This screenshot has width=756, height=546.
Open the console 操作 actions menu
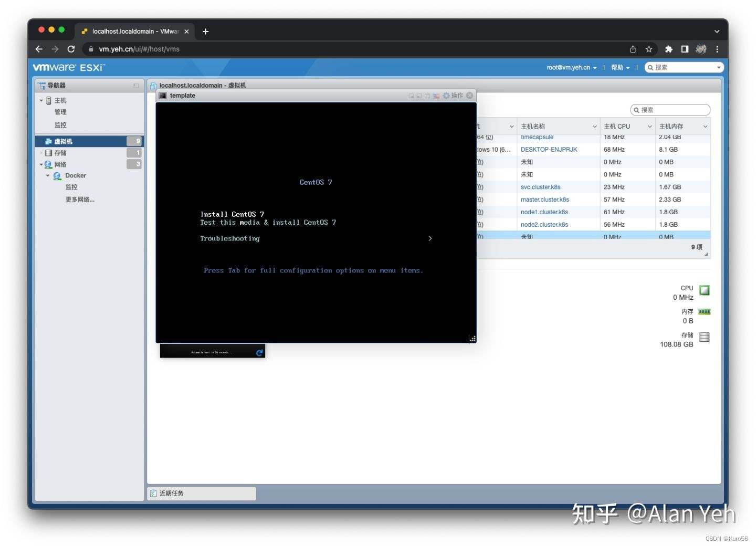453,96
